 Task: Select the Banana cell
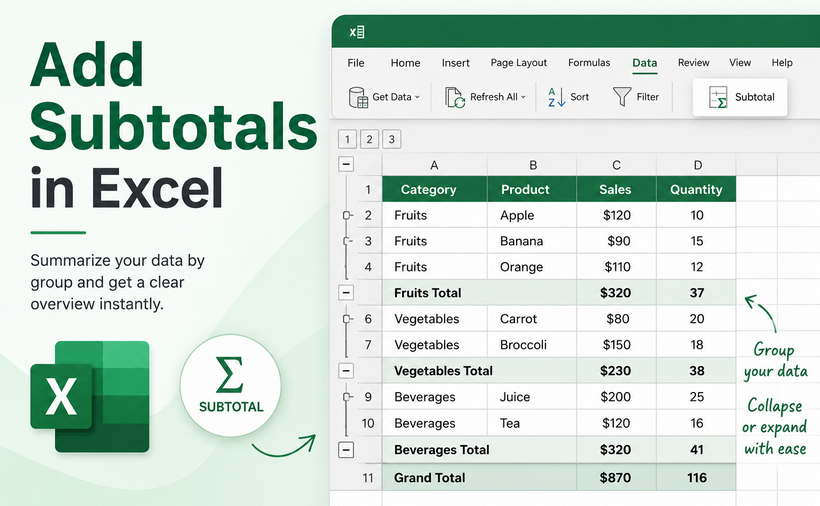[532, 241]
